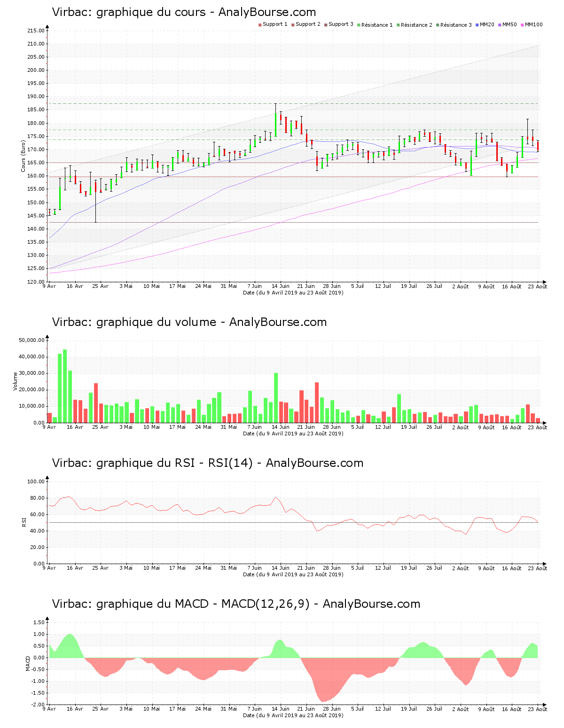
Task: Click '23 Août' on the price chart axis
Action: point(538,287)
